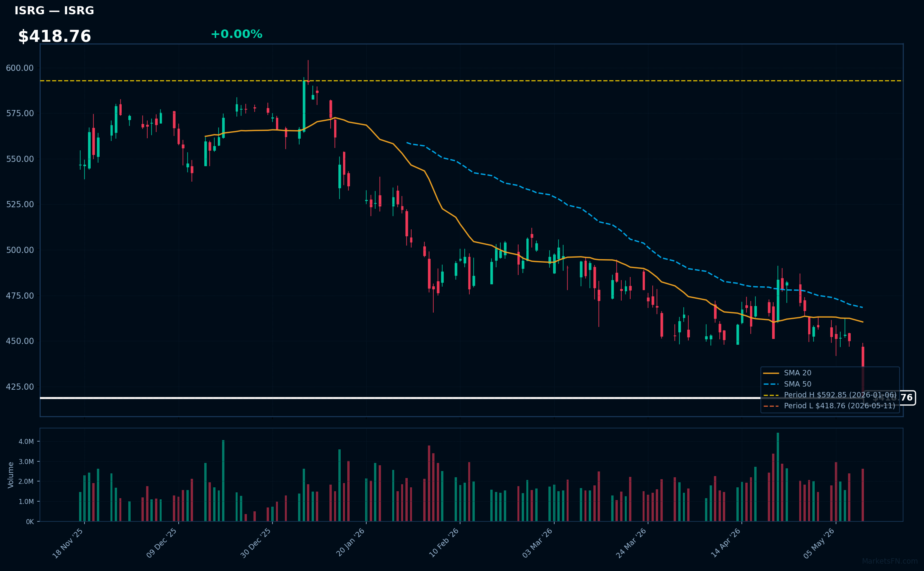Click the 14 Apr '26 date label
The width and height of the screenshot is (924, 571).
click(x=726, y=543)
